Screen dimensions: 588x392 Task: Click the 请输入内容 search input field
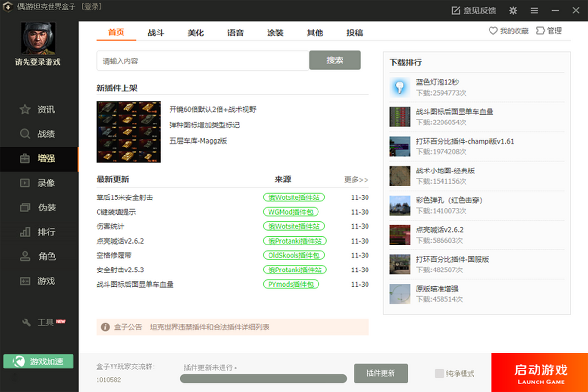(202, 61)
